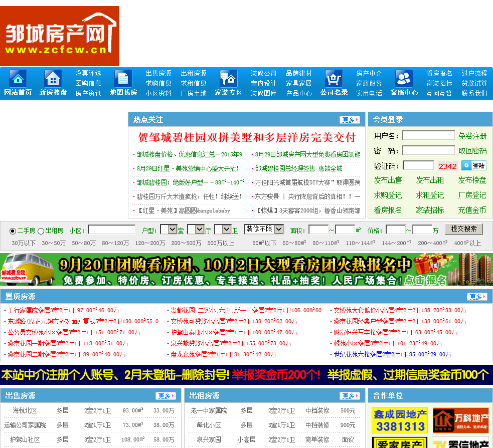Image resolution: width=493 pixels, height=448 pixels.
Task: Filter by 400㎡以上 area range
Action: [467, 244]
